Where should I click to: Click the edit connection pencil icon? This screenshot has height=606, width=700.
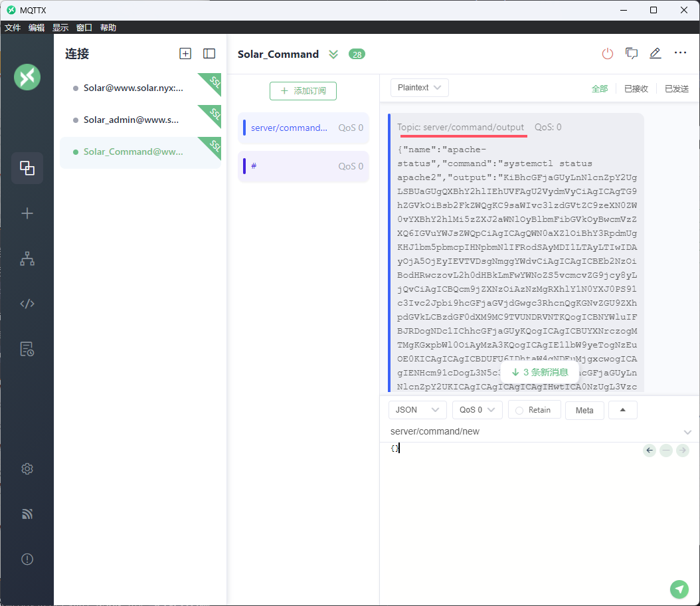coord(656,54)
